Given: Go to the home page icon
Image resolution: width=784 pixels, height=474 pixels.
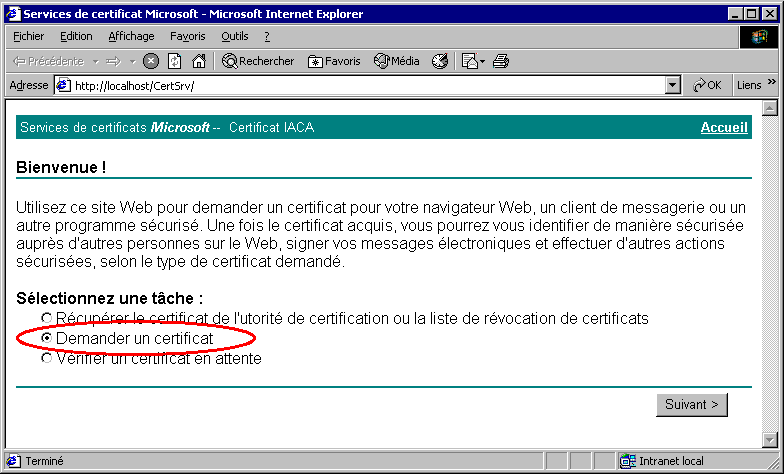Looking at the screenshot, I should pos(199,61).
